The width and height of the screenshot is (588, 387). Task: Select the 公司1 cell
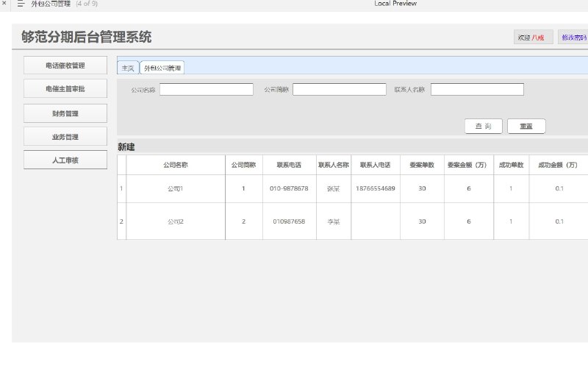pos(176,188)
